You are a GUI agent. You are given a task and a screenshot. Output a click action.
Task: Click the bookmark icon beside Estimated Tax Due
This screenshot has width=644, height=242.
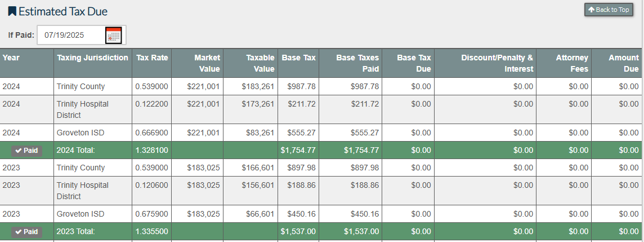click(x=12, y=11)
